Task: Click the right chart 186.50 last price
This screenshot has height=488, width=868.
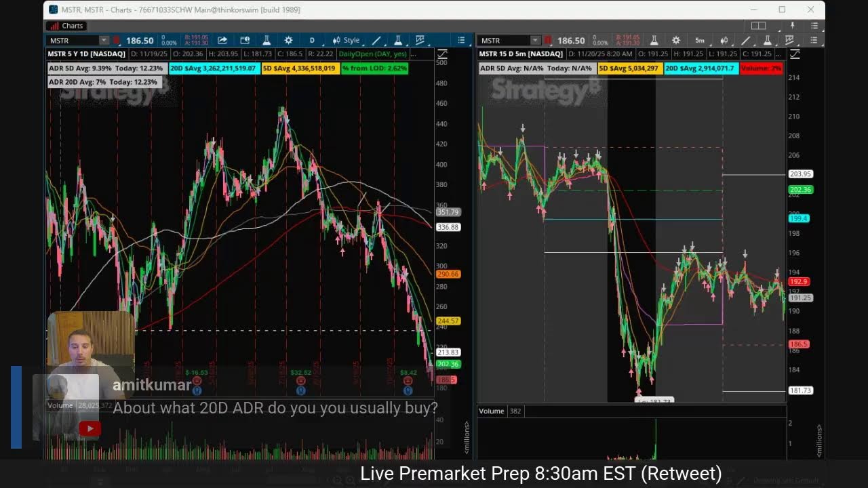Action: [570, 41]
